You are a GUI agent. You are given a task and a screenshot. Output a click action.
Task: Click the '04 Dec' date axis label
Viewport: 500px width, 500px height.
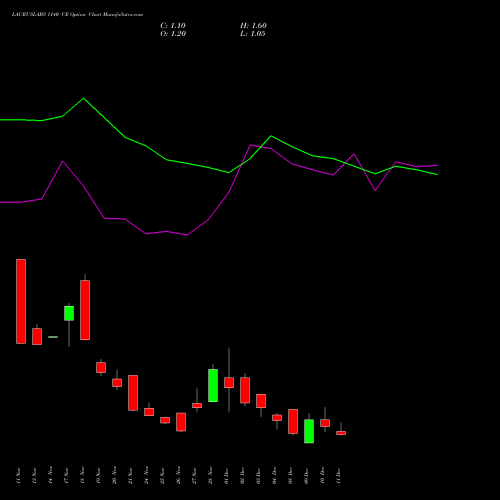pyautogui.click(x=274, y=476)
